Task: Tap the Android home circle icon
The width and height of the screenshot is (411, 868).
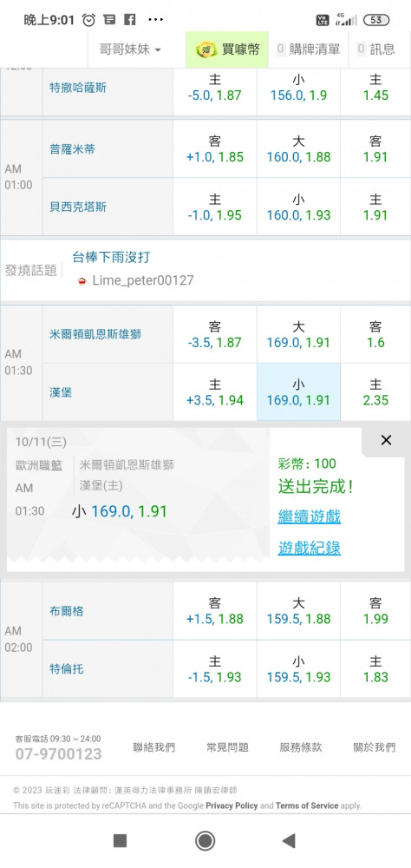Action: pyautogui.click(x=205, y=841)
